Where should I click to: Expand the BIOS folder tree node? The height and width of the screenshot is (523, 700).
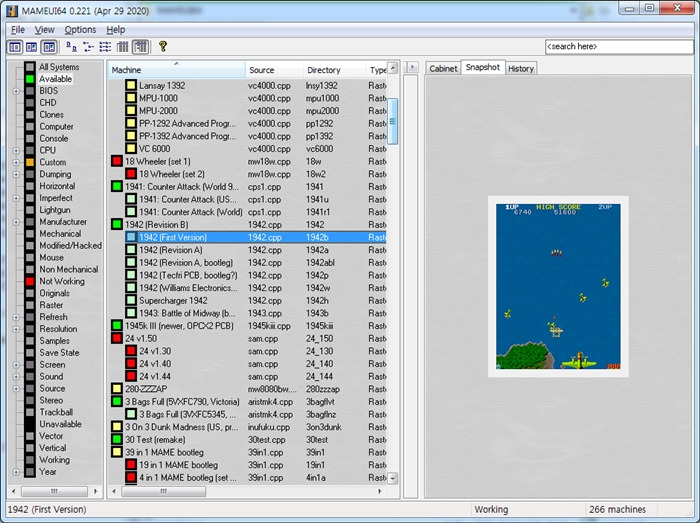tap(16, 91)
